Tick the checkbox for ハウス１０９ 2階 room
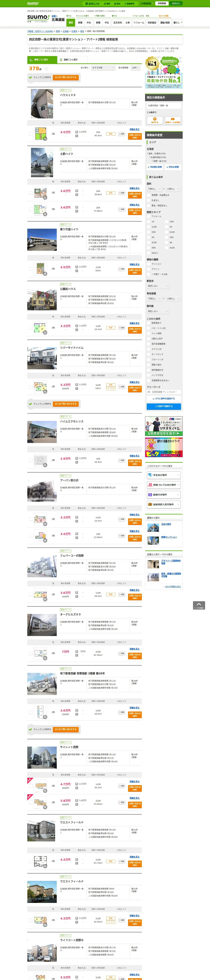The height and width of the screenshot is (980, 210). pyautogui.click(x=31, y=134)
